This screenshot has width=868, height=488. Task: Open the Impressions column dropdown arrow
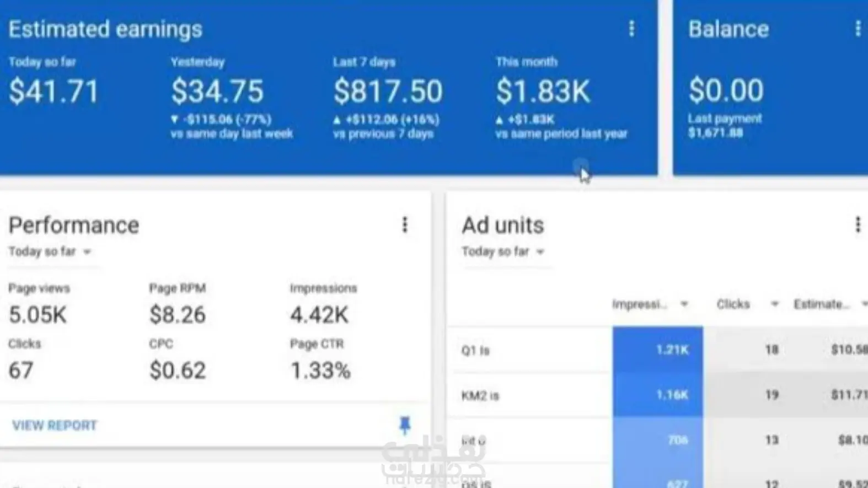pos(684,304)
